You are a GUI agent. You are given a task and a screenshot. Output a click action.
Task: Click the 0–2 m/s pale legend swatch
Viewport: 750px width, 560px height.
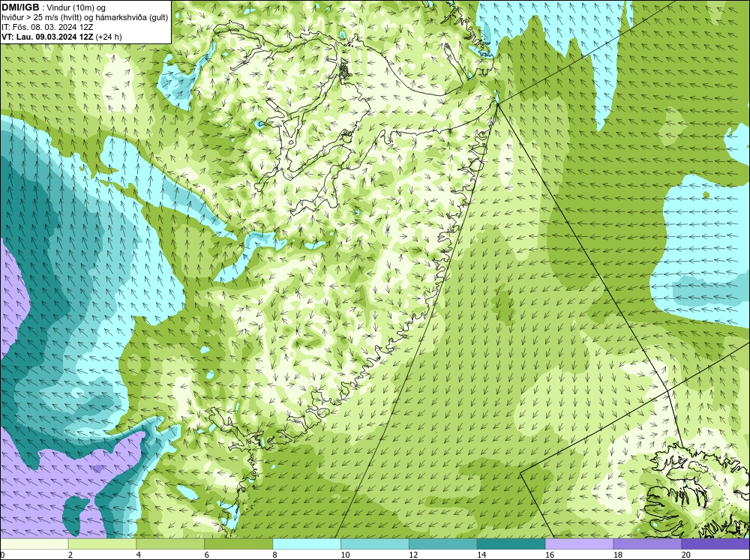34,544
